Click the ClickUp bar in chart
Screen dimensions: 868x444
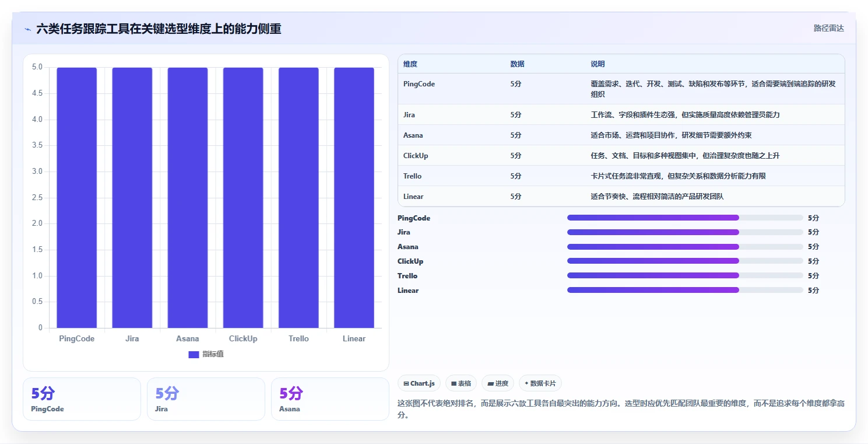(243, 198)
